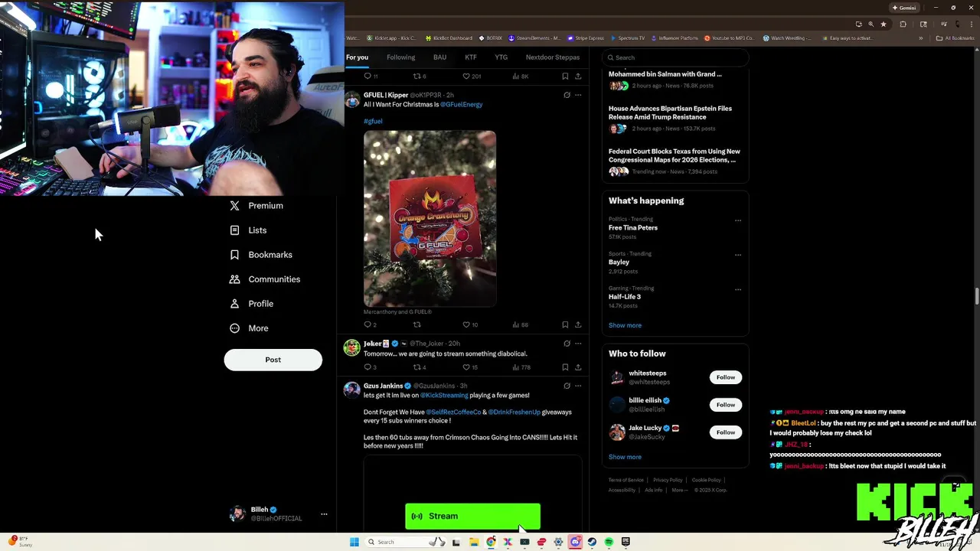This screenshot has height=551, width=980.
Task: Bookmark the GFUEL Kipper post
Action: [565, 324]
